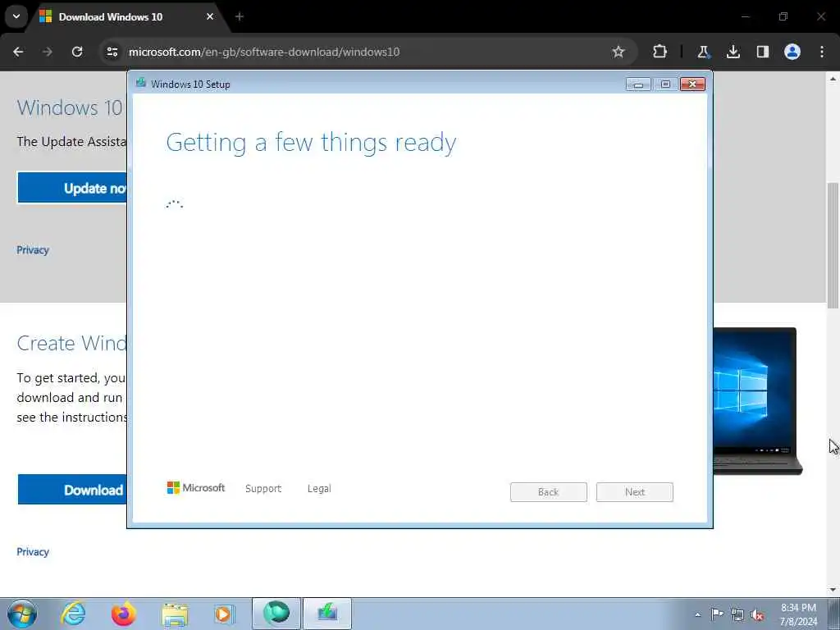Image resolution: width=840 pixels, height=630 pixels.
Task: Click the Windows 10 Setup title bar icon
Action: tap(141, 83)
